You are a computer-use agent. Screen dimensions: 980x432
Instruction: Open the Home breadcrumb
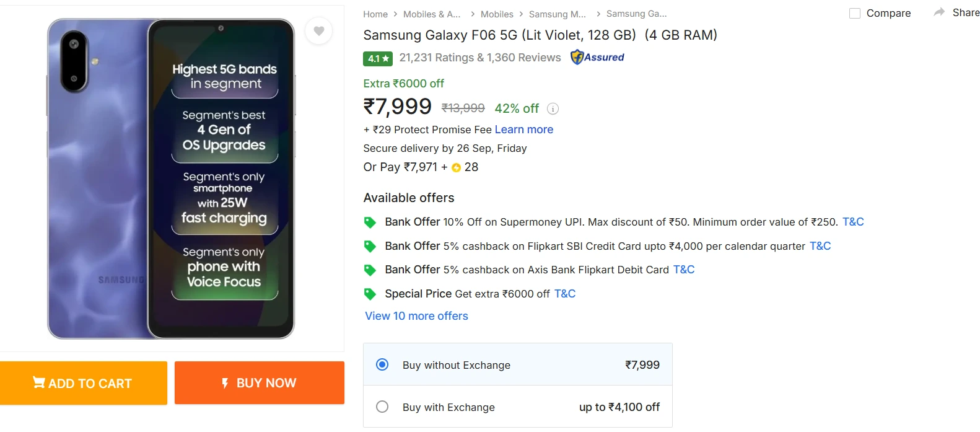point(375,14)
